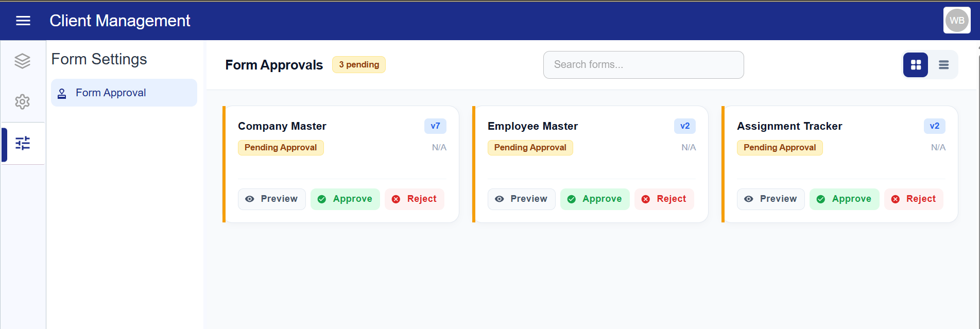Switch to list view
Viewport: 980px width, 329px height.
943,65
